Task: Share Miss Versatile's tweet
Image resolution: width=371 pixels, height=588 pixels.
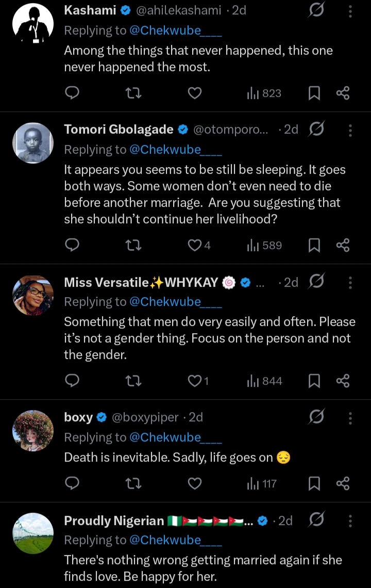Action: [343, 381]
